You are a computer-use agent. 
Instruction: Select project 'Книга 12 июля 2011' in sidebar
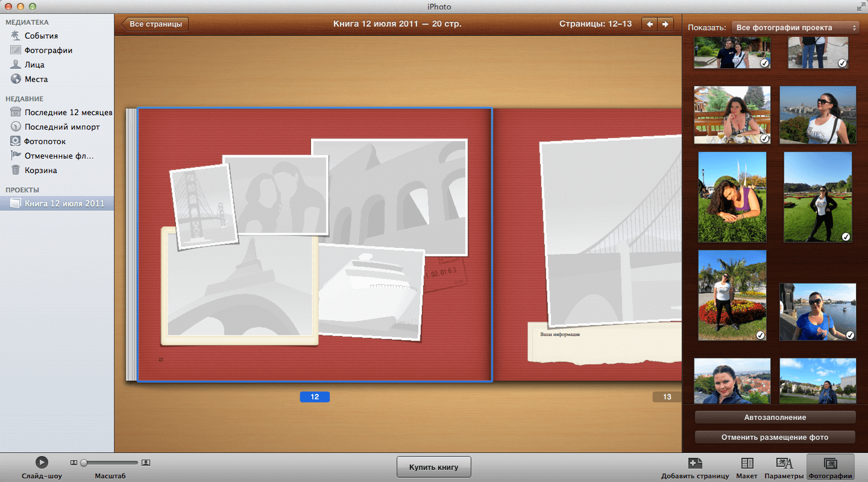[x=64, y=203]
